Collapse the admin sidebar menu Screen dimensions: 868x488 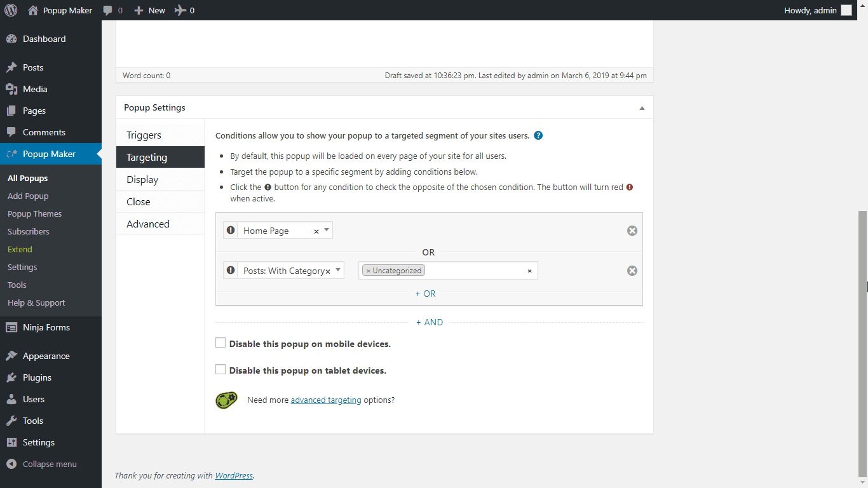coord(51,464)
